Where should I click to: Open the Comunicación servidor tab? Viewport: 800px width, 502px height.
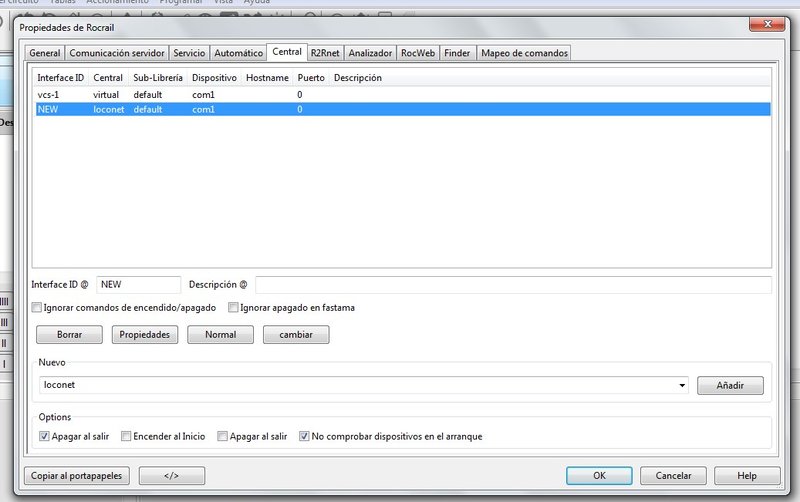[x=117, y=53]
